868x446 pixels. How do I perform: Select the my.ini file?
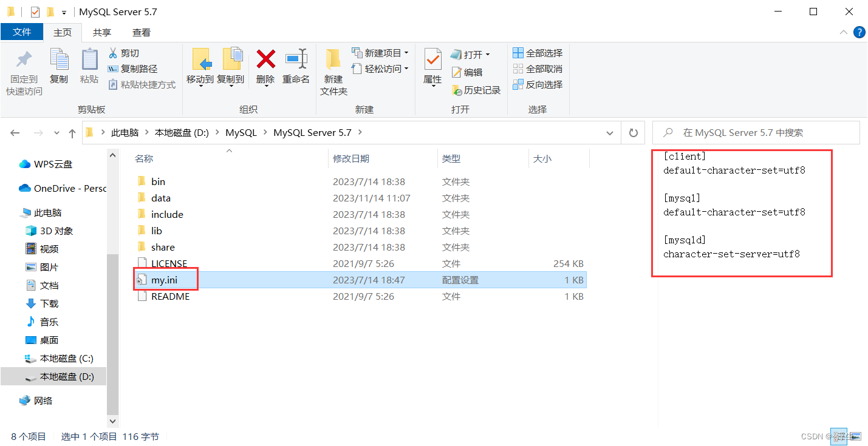(x=360, y=280)
